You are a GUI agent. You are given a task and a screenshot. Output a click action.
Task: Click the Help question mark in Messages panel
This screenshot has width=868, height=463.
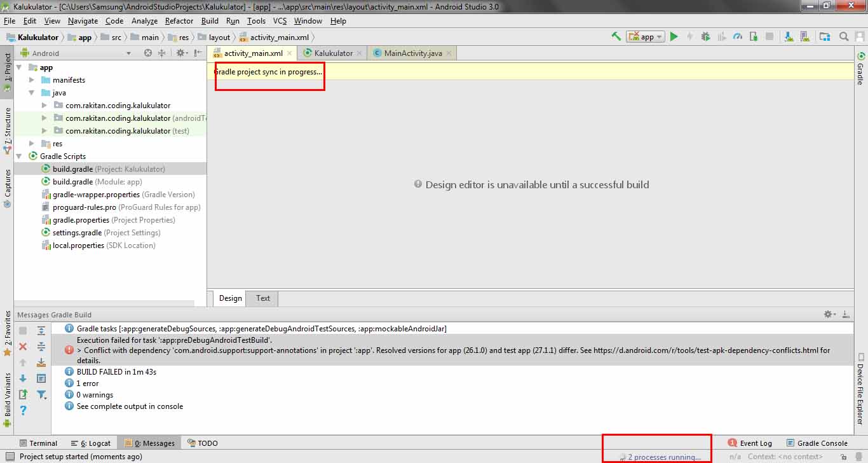[x=24, y=410]
